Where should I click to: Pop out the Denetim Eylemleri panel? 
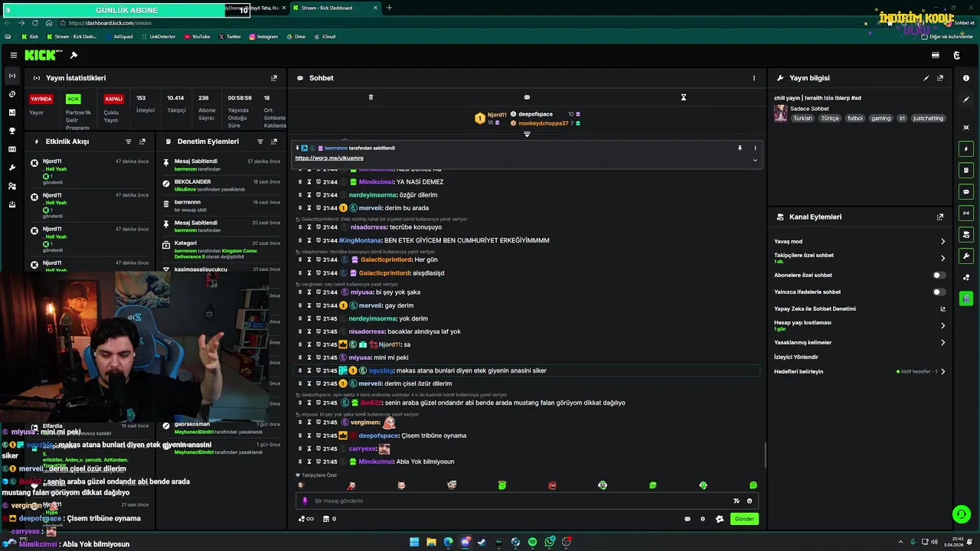(x=274, y=142)
